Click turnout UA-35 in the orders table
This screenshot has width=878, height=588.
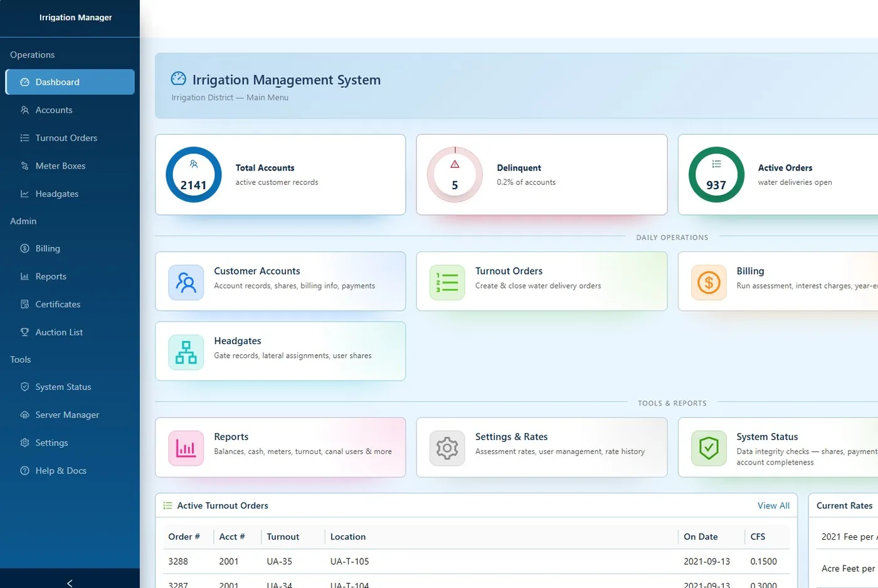(x=279, y=562)
